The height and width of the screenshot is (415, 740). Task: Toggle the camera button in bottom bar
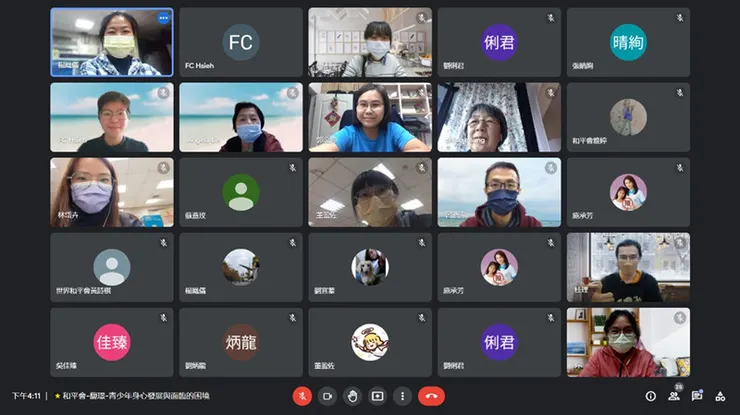pyautogui.click(x=327, y=396)
